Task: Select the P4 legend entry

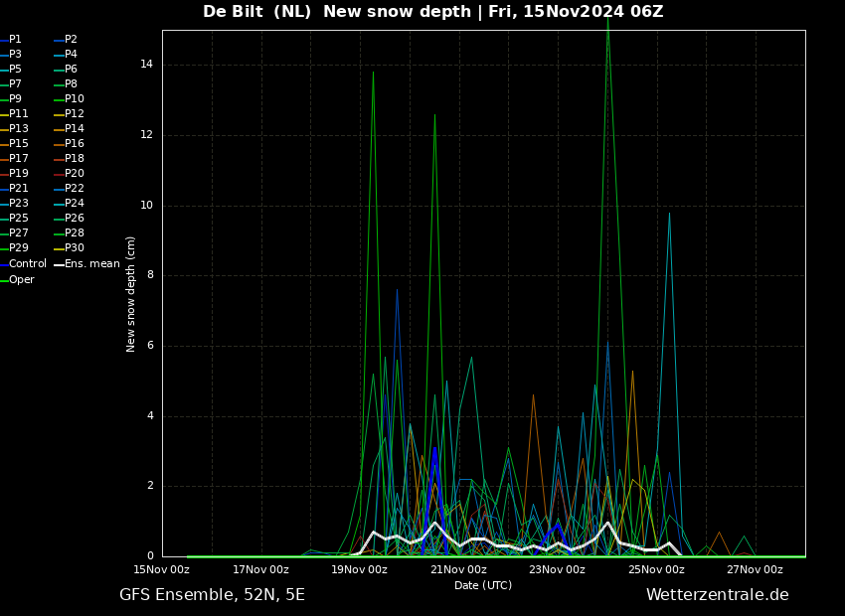Action: 72,55
